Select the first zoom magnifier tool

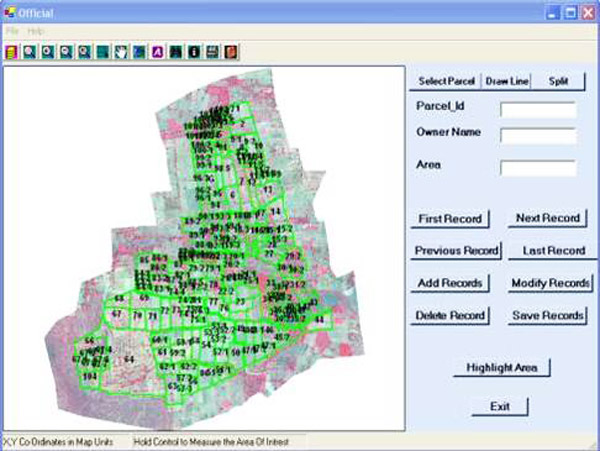(x=30, y=51)
